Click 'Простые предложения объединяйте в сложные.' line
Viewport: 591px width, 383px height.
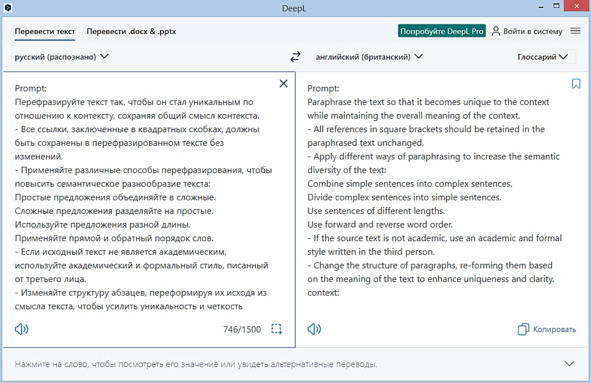coord(115,198)
